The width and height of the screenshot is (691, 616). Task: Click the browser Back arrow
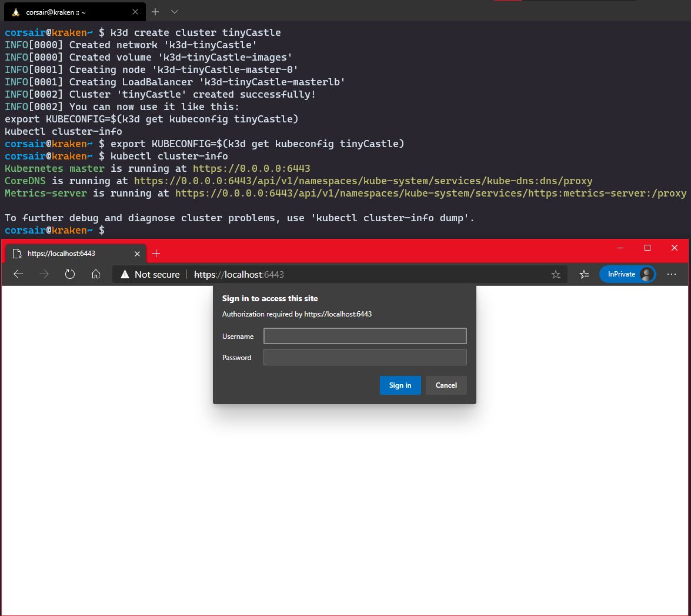18,274
